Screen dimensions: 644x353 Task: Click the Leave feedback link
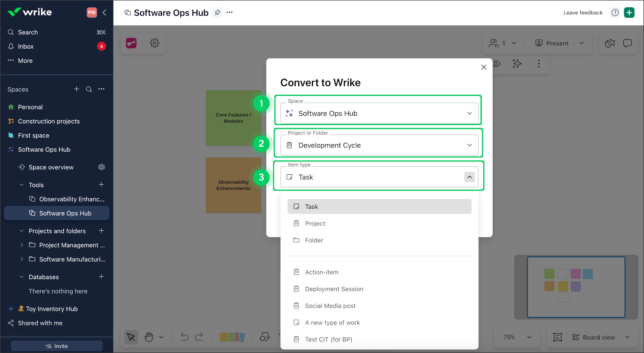click(582, 13)
